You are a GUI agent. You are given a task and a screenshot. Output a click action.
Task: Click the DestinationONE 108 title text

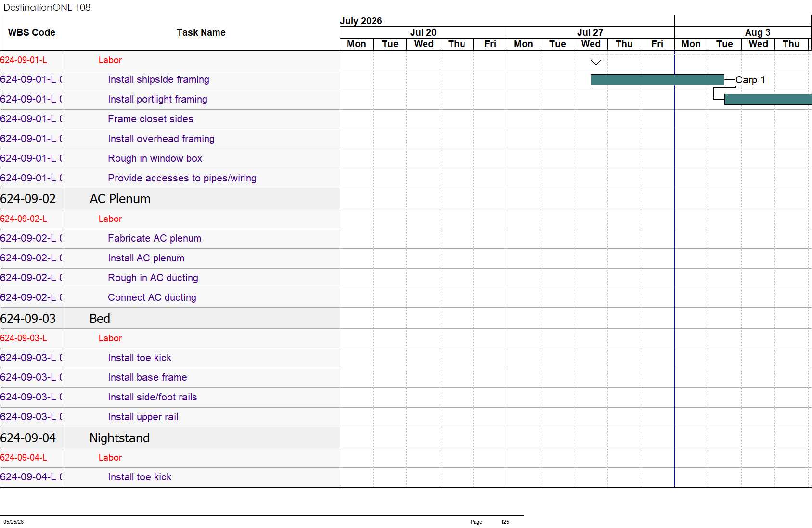(x=47, y=7)
